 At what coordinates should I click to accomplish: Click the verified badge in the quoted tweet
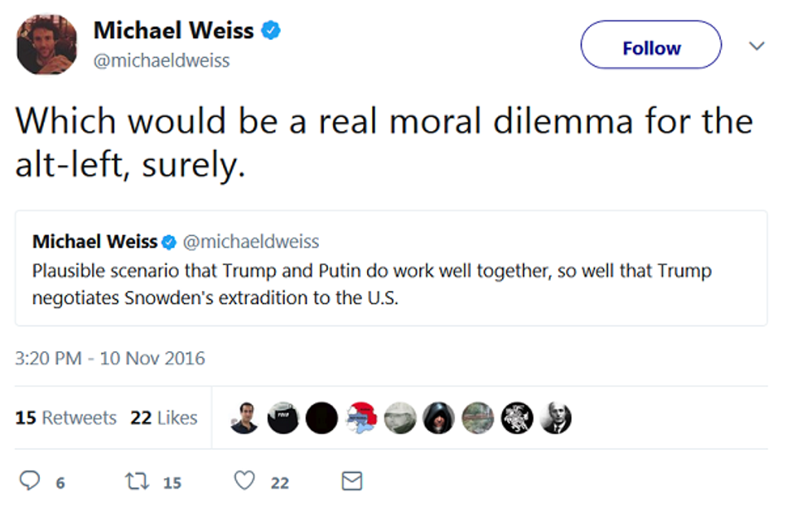[169, 243]
